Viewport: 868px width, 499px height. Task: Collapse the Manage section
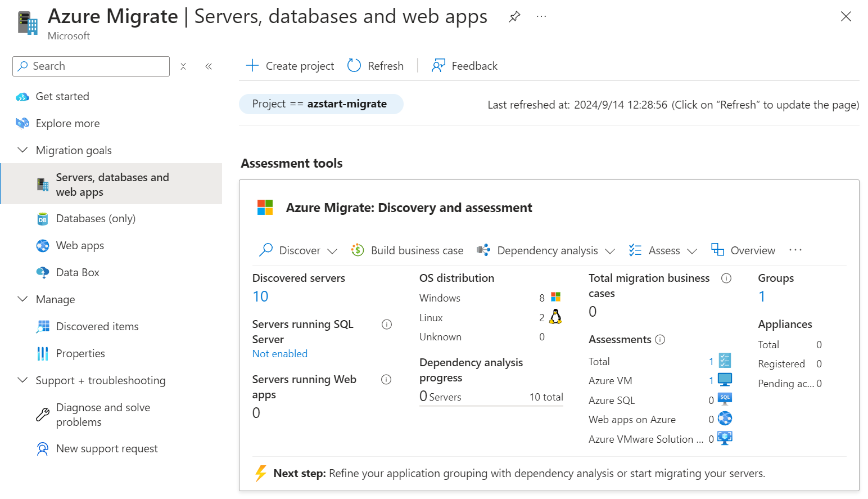pyautogui.click(x=23, y=299)
